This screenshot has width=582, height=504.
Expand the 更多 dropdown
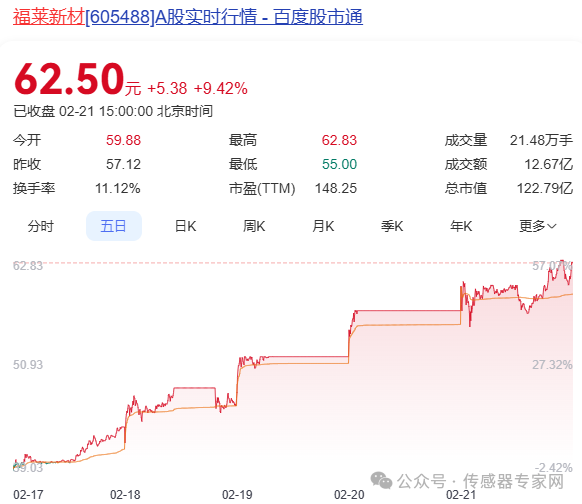(538, 226)
